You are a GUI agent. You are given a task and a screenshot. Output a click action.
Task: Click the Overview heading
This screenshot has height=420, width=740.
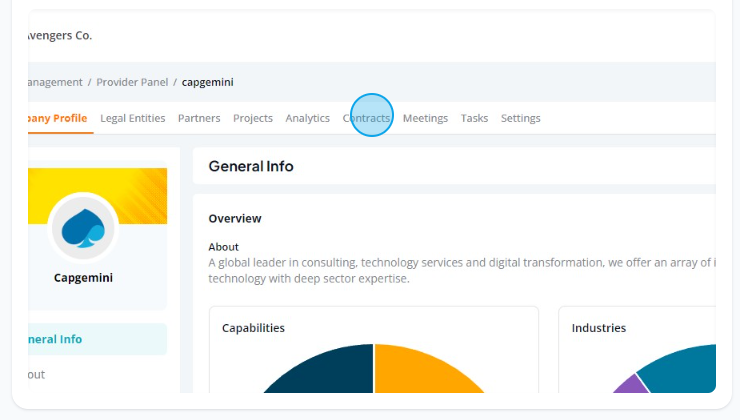(x=235, y=218)
